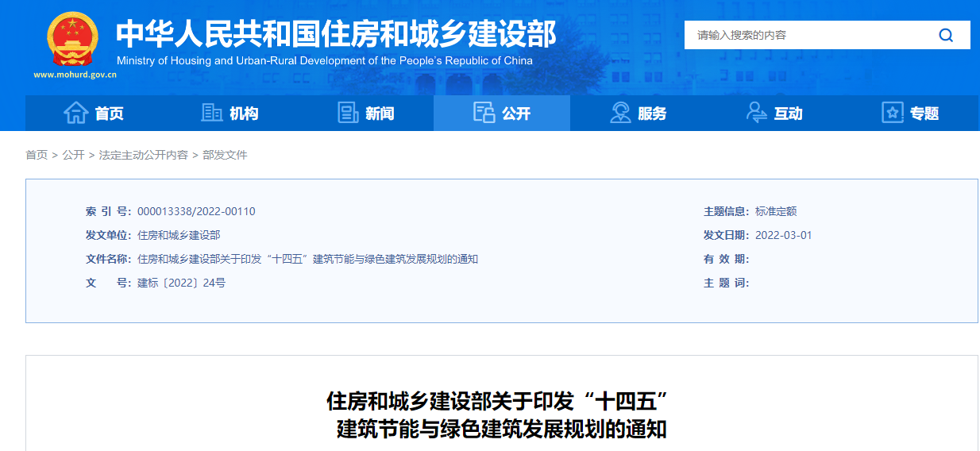Click the newspaper icon beside 新闻
Viewport: 980px width, 451px height.
(348, 113)
